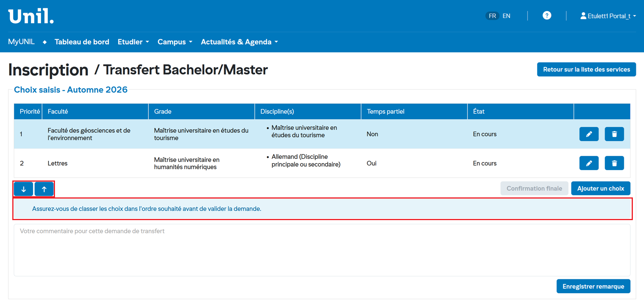Viewport: 644px width, 304px height.
Task: Move selected choice down with arrow button
Action: [23, 189]
